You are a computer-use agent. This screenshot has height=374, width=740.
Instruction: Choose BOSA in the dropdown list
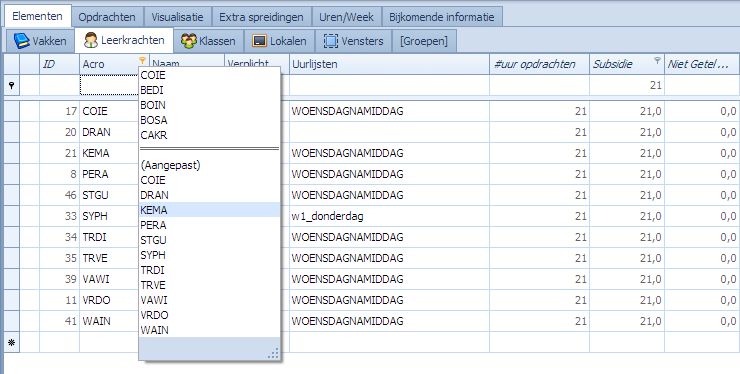209,120
